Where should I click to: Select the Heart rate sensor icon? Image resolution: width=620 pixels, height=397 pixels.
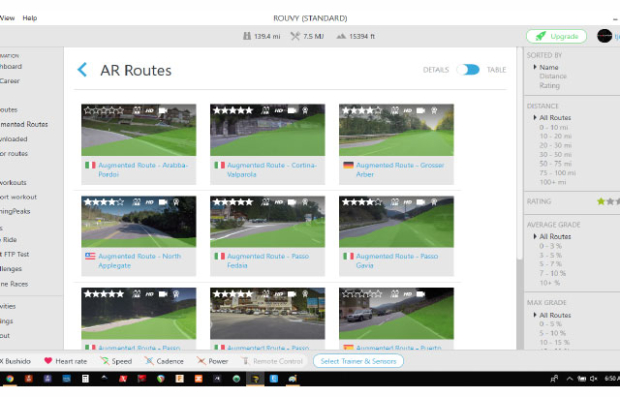point(48,361)
